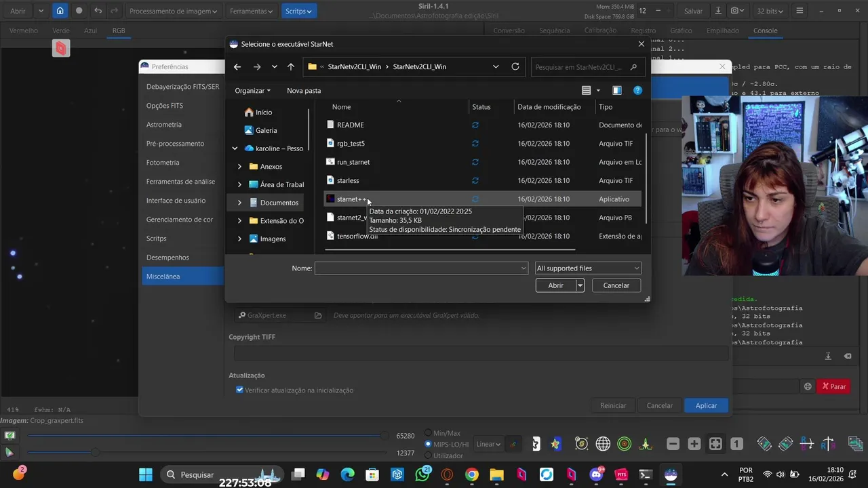This screenshot has height=488, width=868.
Task: Go back in file dialog navigation
Action: pyautogui.click(x=237, y=66)
